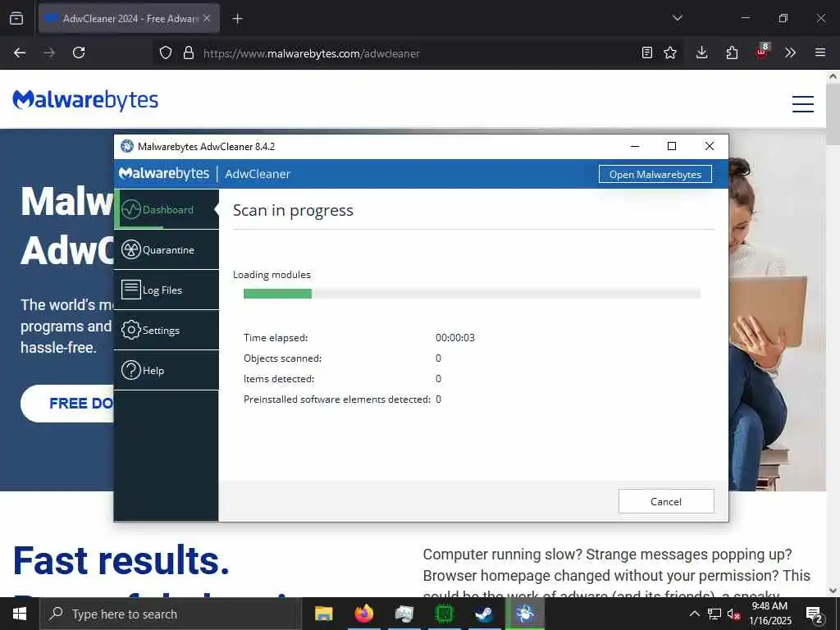Open the list all tabs dropdown
This screenshot has width=840, height=630.
click(x=677, y=18)
